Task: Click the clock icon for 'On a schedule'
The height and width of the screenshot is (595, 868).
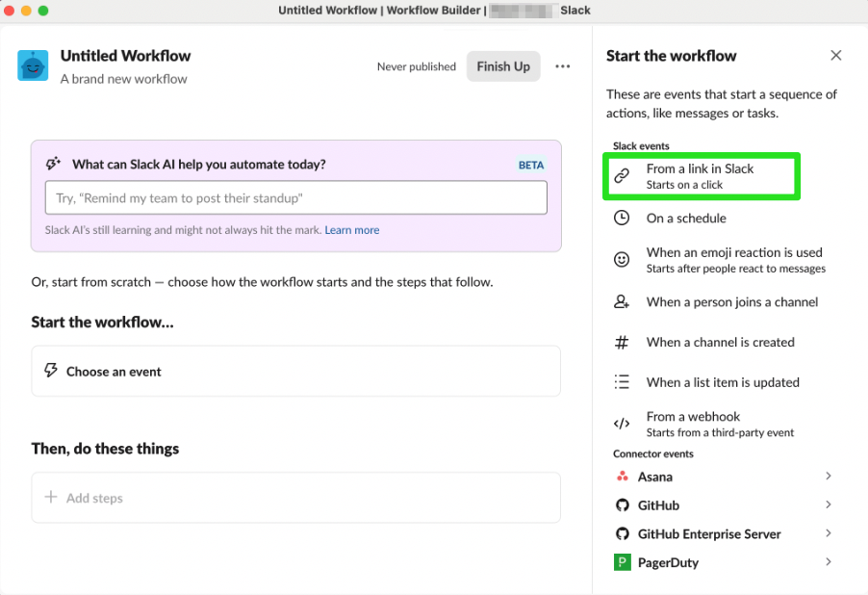Action: pyautogui.click(x=623, y=219)
